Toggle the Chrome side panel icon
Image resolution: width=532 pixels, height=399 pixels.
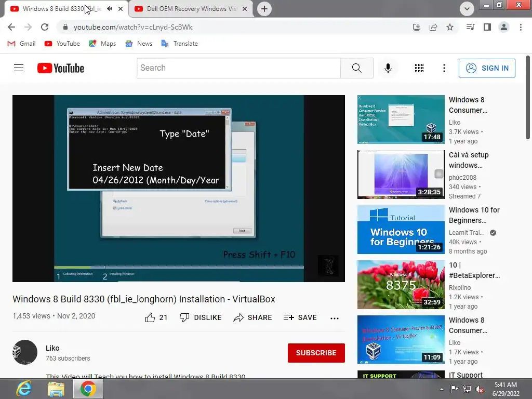click(x=487, y=27)
